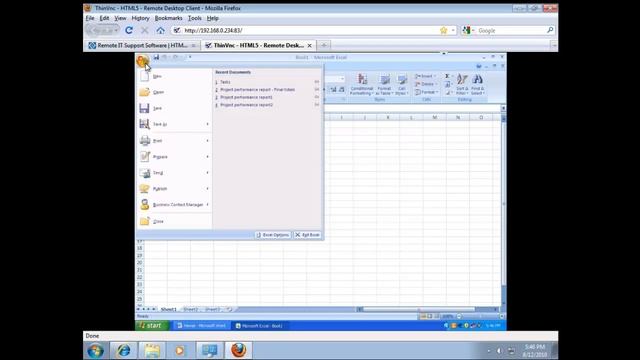Click the Windows Start orb
The image size is (640, 360).
point(96,351)
